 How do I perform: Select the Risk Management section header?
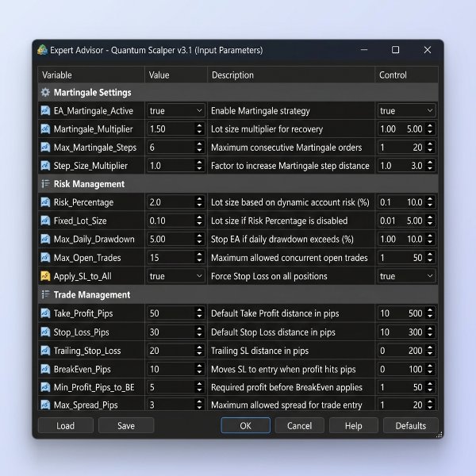(x=238, y=184)
